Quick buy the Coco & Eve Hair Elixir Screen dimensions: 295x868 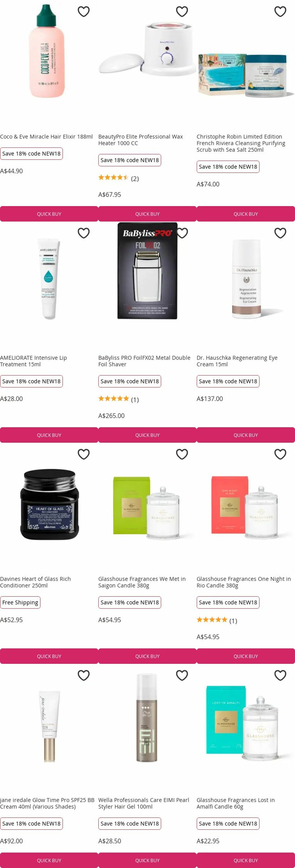(49, 214)
